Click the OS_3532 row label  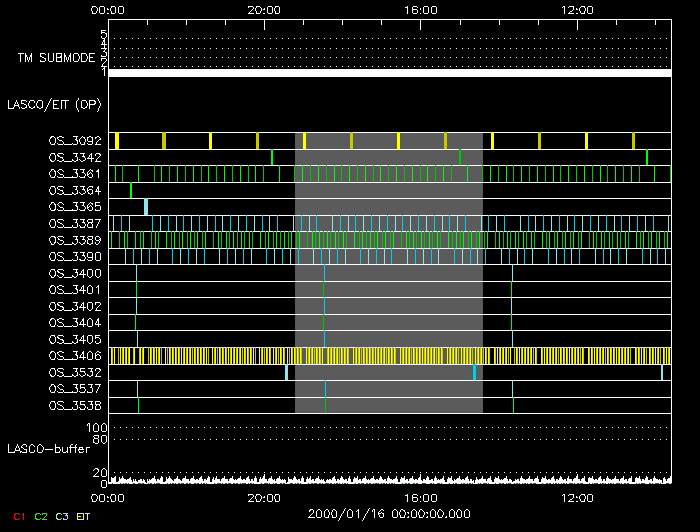pyautogui.click(x=74, y=372)
